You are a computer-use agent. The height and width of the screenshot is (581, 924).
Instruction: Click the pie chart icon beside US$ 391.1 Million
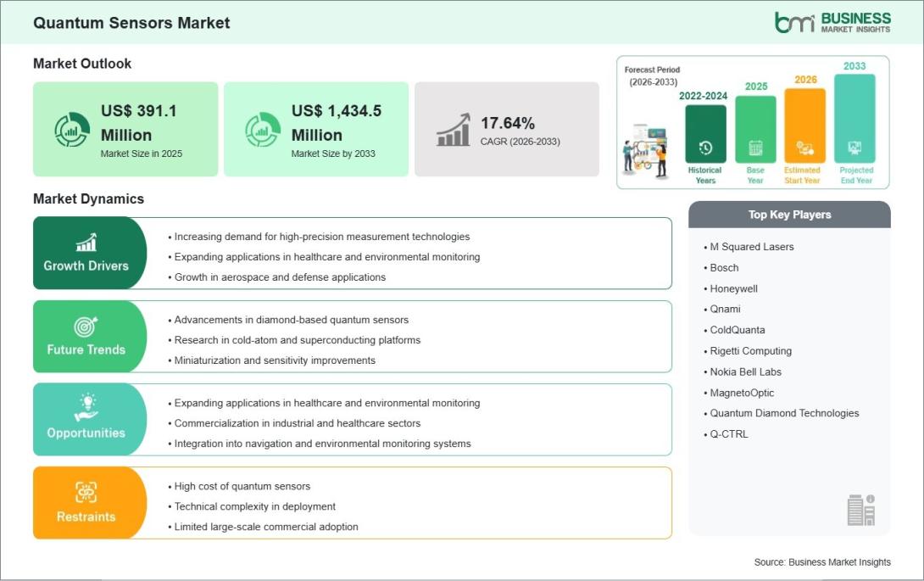pos(72,130)
